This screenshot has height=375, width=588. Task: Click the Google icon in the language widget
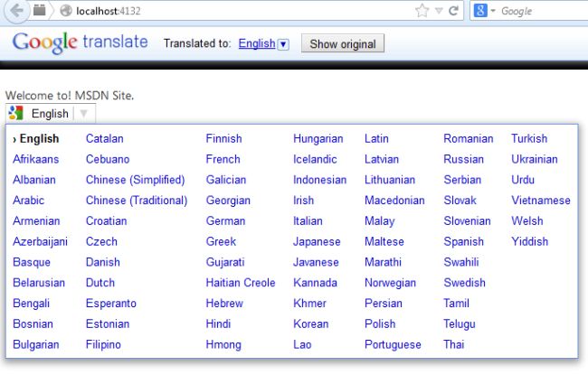point(16,113)
